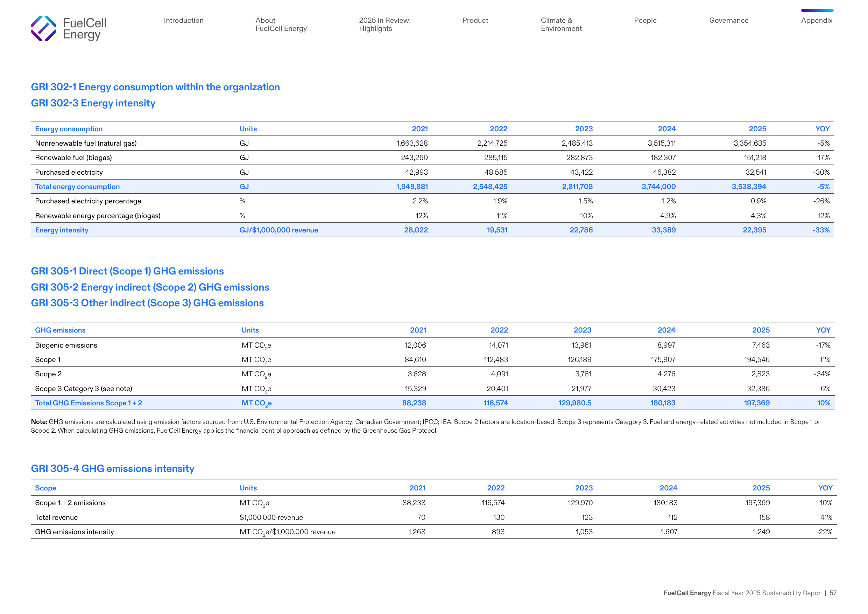The height and width of the screenshot is (614, 868).
Task: Select Renewable energy percentage (biogas) label
Action: pyautogui.click(x=98, y=216)
